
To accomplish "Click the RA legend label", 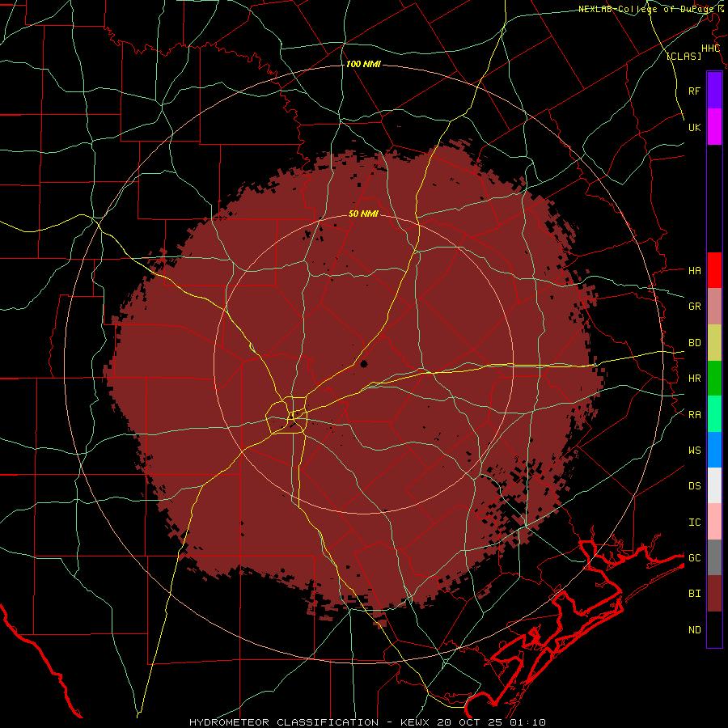I will click(694, 415).
